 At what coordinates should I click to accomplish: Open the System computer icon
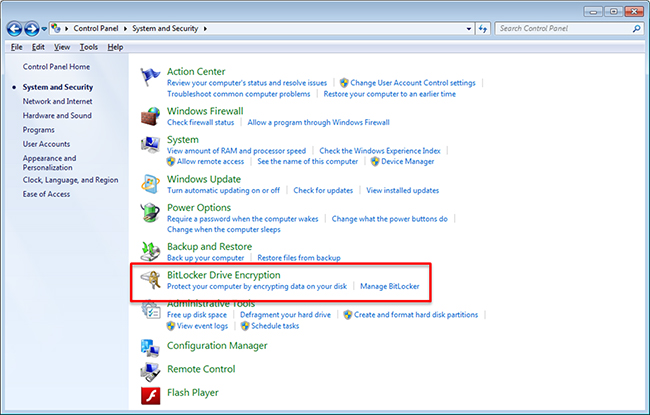(150, 145)
